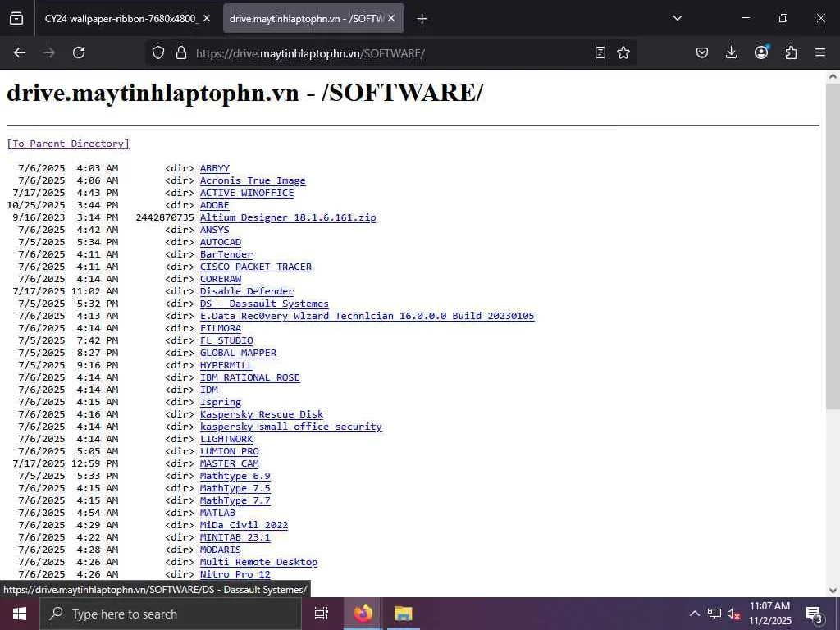The image size is (840, 630).
Task: Open the Downloads panel icon
Action: click(731, 52)
